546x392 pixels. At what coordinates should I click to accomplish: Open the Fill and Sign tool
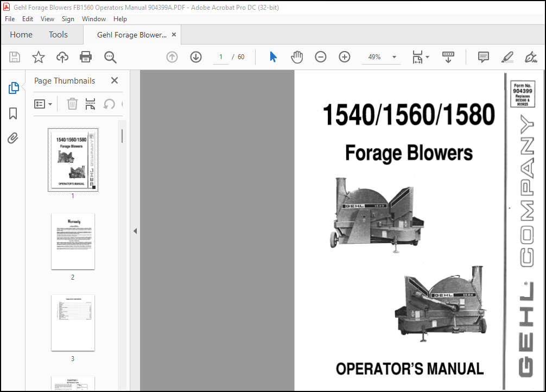[531, 57]
